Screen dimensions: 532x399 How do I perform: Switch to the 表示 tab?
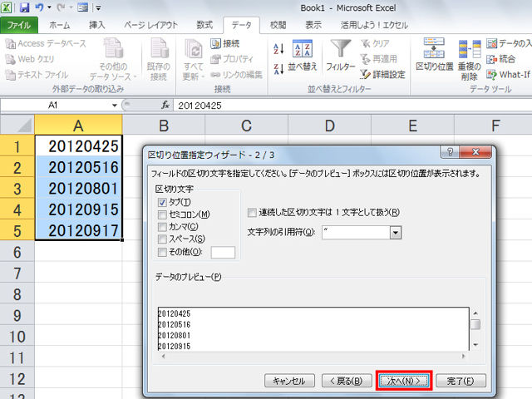pos(313,25)
